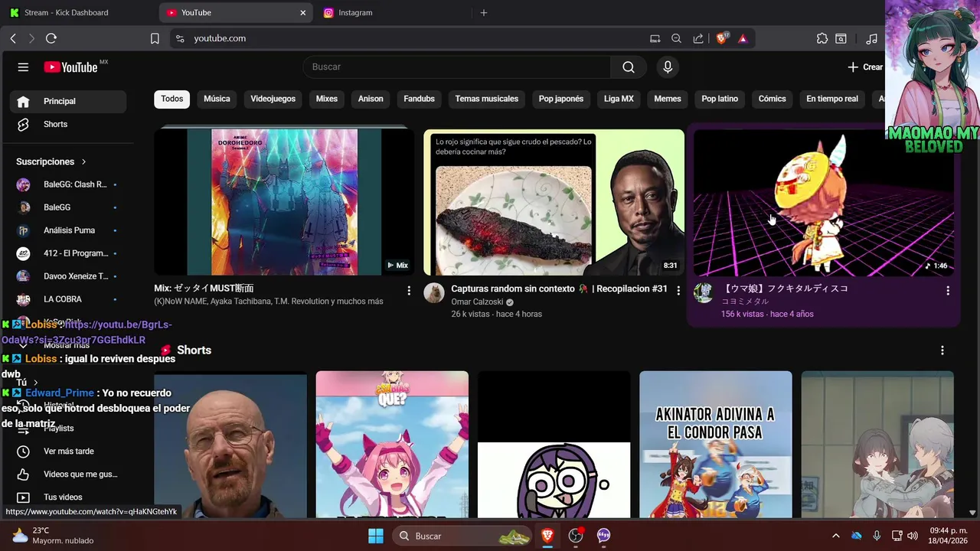The width and height of the screenshot is (980, 551).
Task: Select the Memes filter chip
Action: click(x=668, y=99)
